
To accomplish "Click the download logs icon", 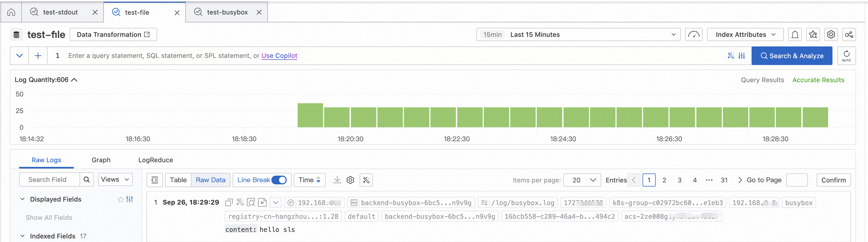I will tap(337, 180).
